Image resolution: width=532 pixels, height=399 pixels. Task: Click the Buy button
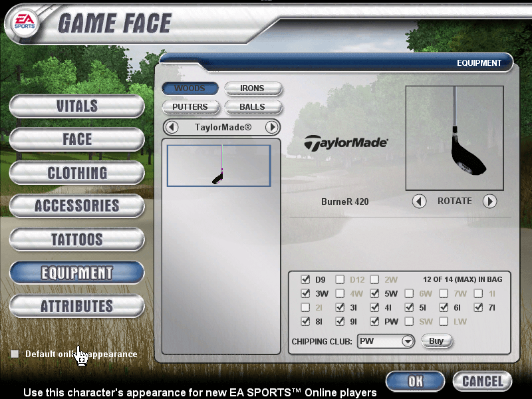437,341
